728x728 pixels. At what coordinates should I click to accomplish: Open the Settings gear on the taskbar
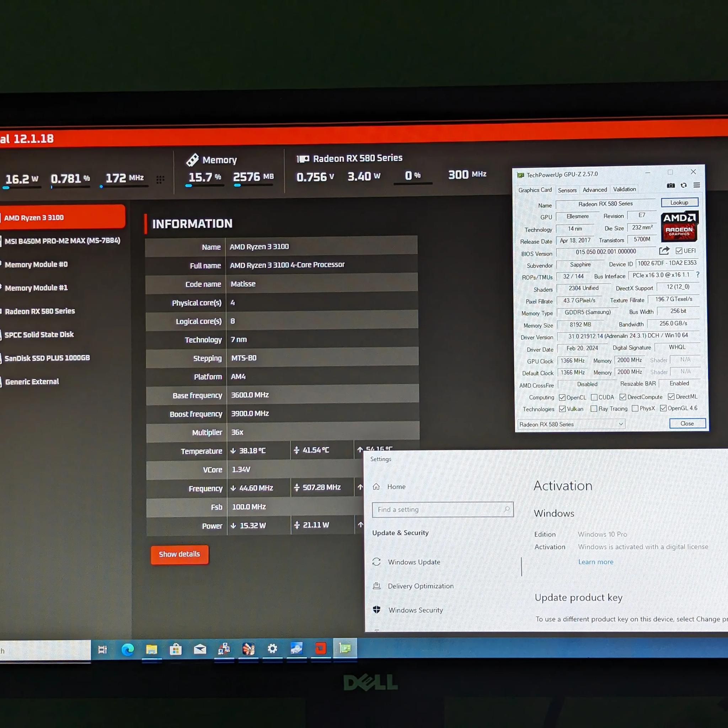tap(272, 648)
